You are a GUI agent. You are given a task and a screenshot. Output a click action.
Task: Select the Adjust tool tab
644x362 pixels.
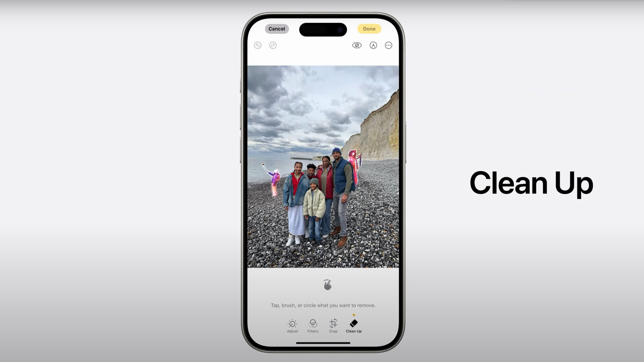292,326
